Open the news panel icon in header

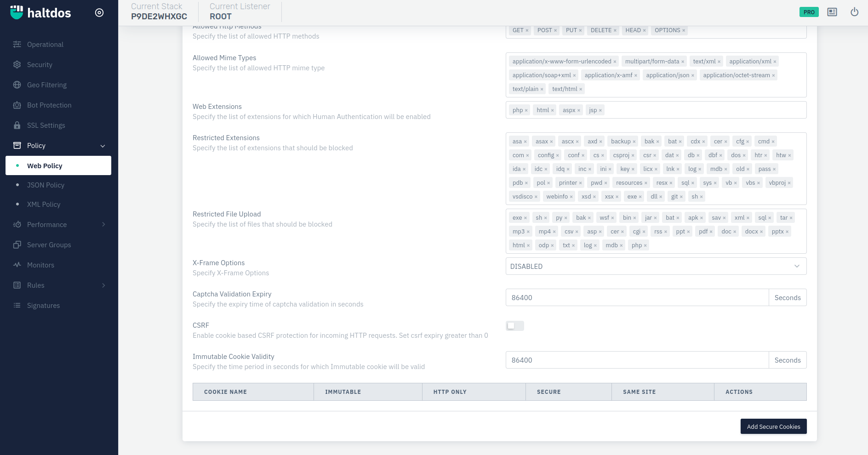[x=832, y=12]
